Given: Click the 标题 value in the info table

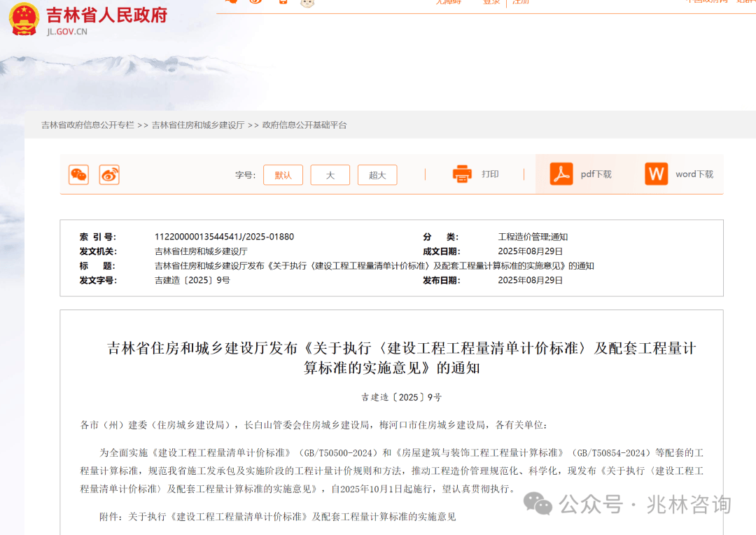Looking at the screenshot, I should (374, 266).
